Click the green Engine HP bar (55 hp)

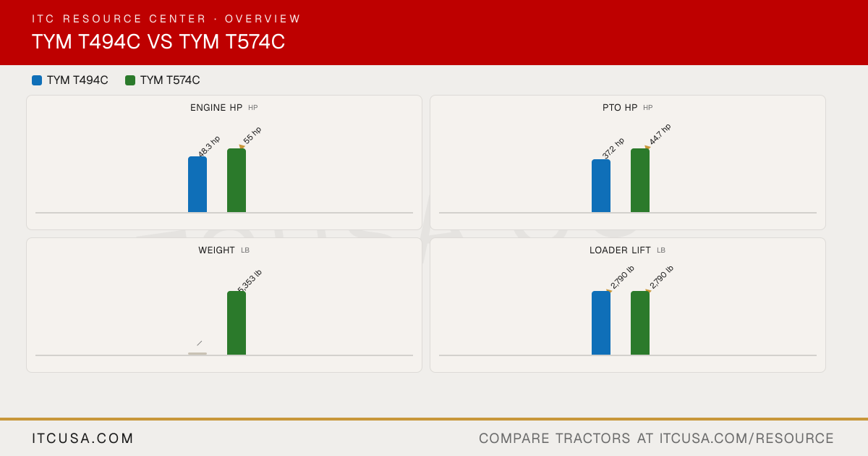click(237, 180)
